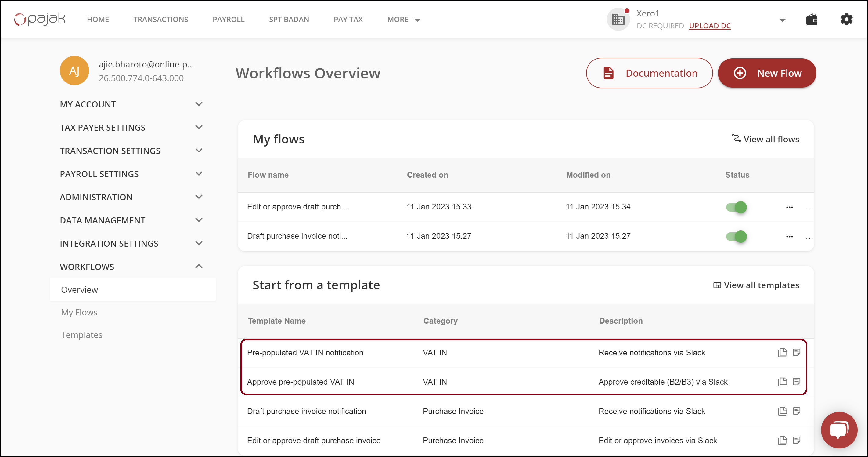Expand the MORE navigation dropdown
Screen dimensions: 868x457
click(x=404, y=20)
